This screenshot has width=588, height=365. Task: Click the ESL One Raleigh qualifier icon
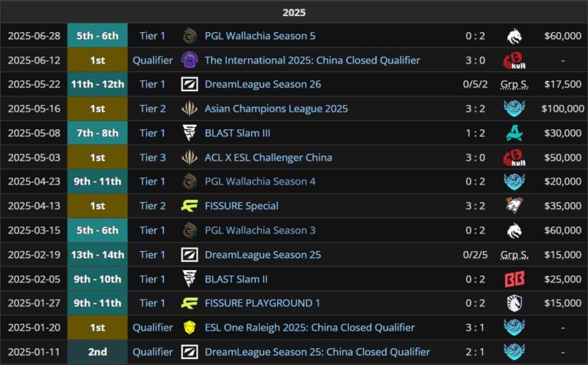click(x=190, y=328)
